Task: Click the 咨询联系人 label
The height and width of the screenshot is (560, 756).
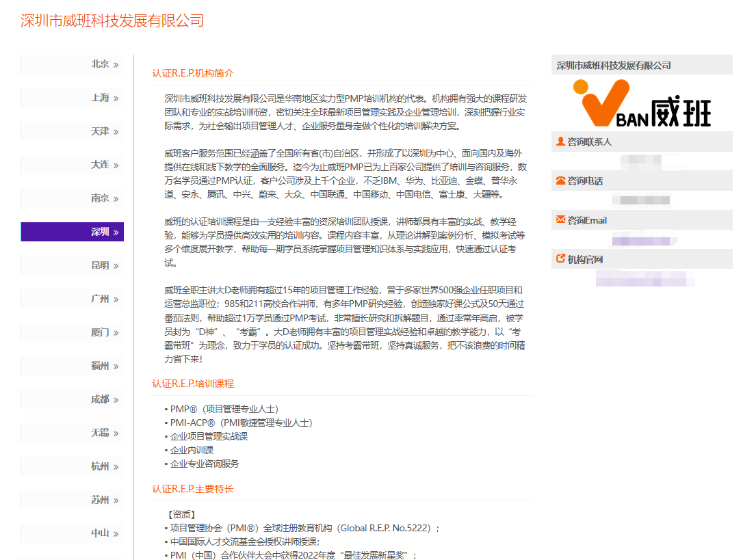Action: pos(589,142)
